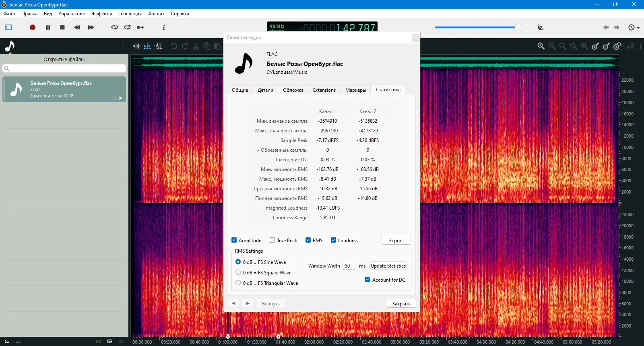The image size is (644, 346).
Task: Toggle the Loudness checkbox
Action: pos(333,240)
